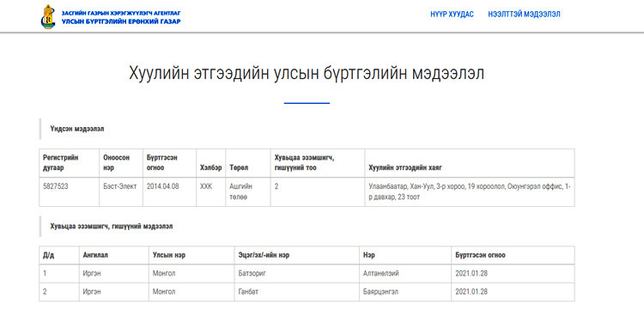Select Иргэн in the Алтанөлзий row
This screenshot has height=309, width=644.
pos(92,273)
